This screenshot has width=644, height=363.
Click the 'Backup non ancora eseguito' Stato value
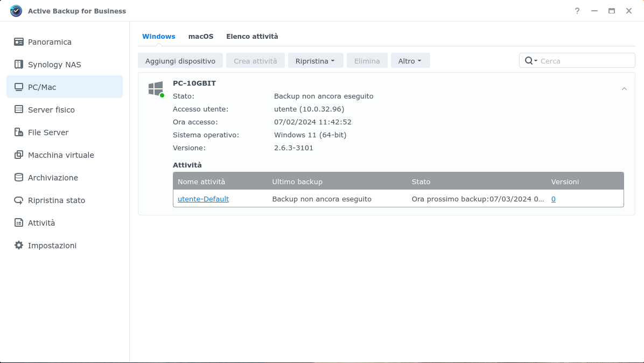(324, 96)
